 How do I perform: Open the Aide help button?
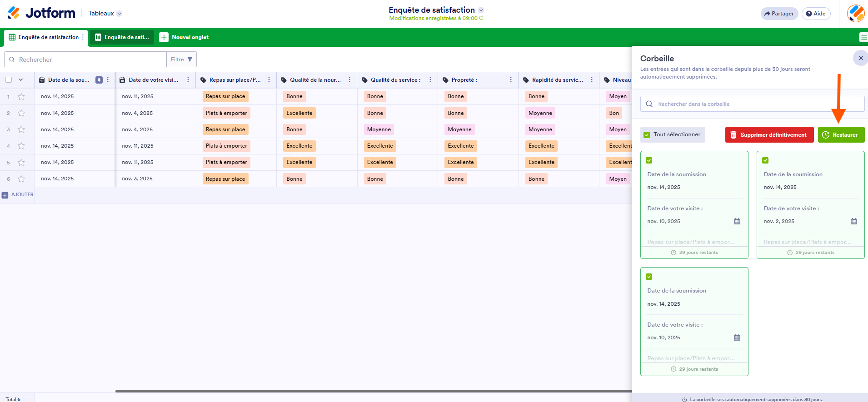tap(816, 14)
